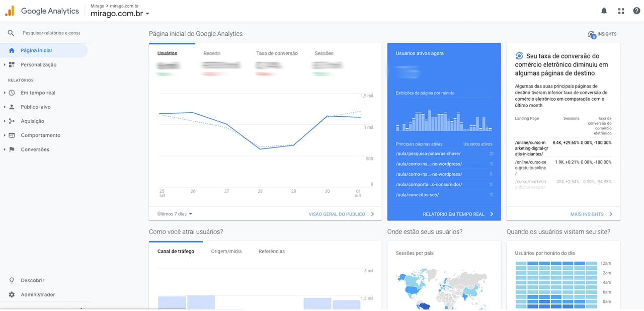The height and width of the screenshot is (311, 644).
Task: Click landing page /online/curso-seo-gratuito-online/
Action: (x=531, y=168)
